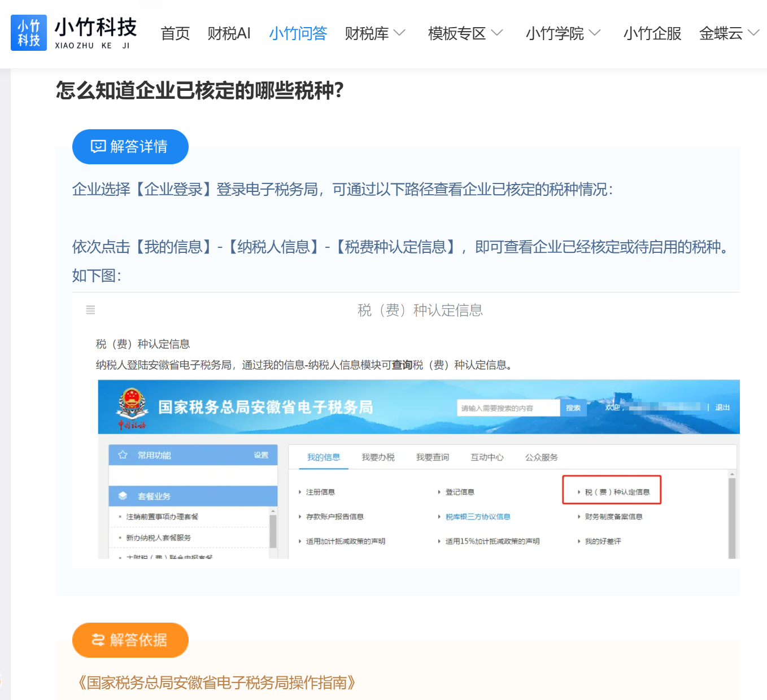
Task: Expand the 模板专区 dropdown menu
Action: 496,33
